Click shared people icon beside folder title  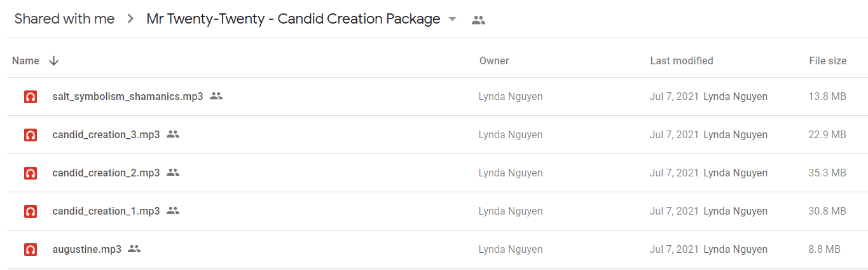click(x=478, y=20)
